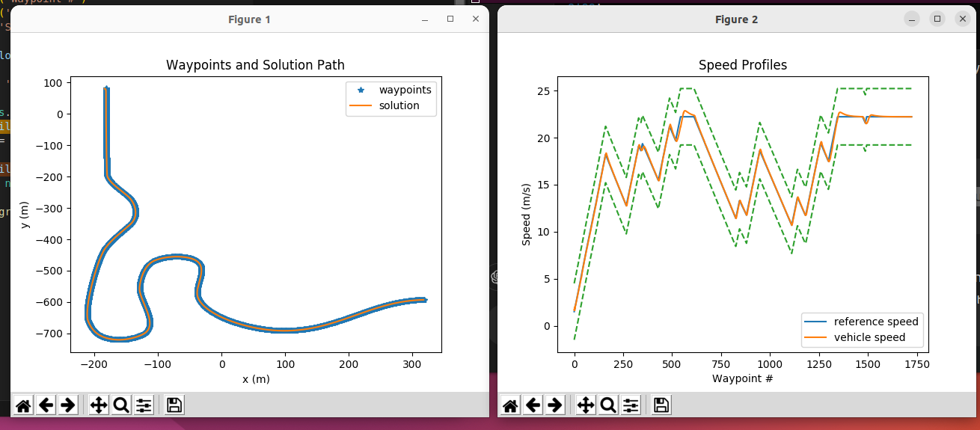Go forward to next view in Figure 2

(554, 405)
